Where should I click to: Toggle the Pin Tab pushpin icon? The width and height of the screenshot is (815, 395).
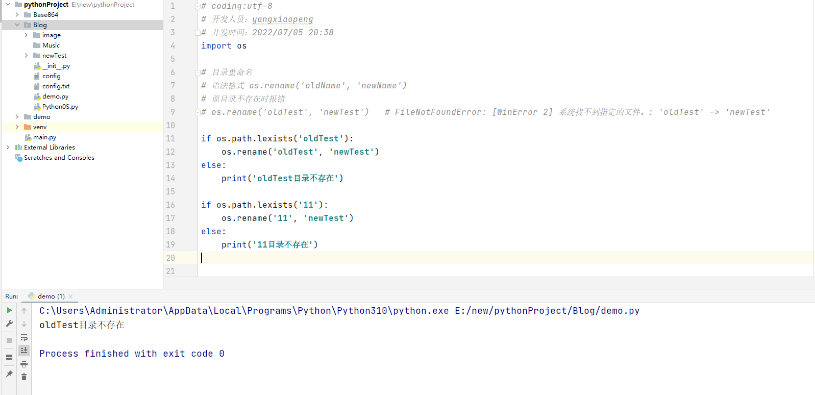(9, 374)
